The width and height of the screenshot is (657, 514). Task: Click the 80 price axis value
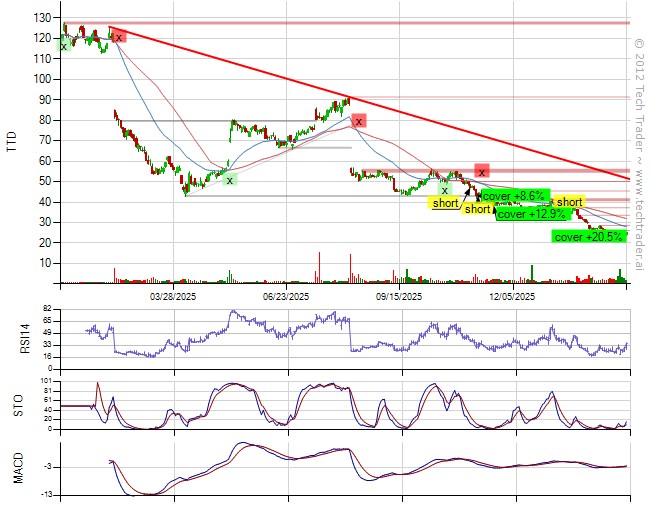[44, 120]
